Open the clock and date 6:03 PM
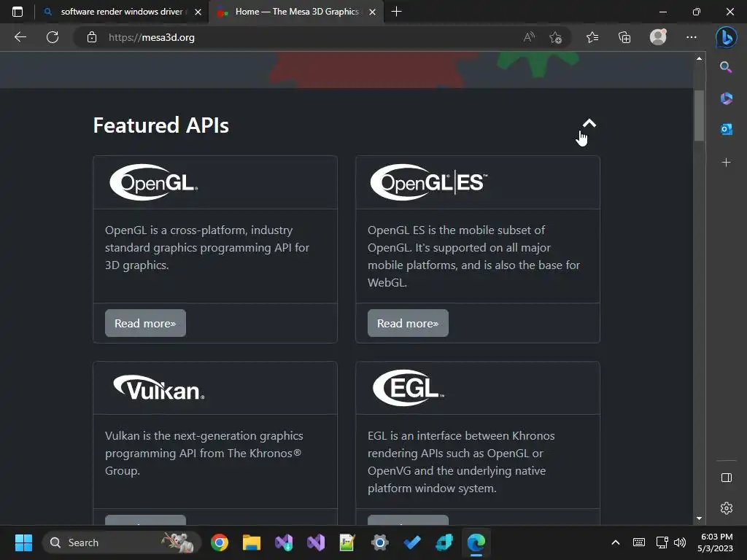747x560 pixels. click(x=716, y=542)
